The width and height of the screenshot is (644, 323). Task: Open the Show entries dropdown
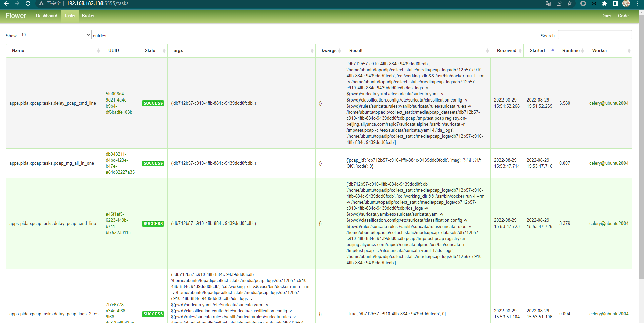[x=54, y=35]
